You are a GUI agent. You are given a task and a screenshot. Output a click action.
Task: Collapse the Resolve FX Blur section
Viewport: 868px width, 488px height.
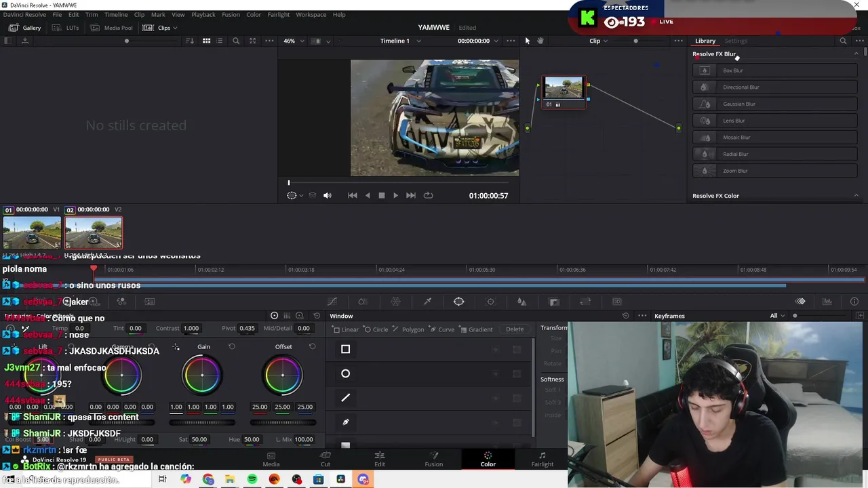point(856,54)
